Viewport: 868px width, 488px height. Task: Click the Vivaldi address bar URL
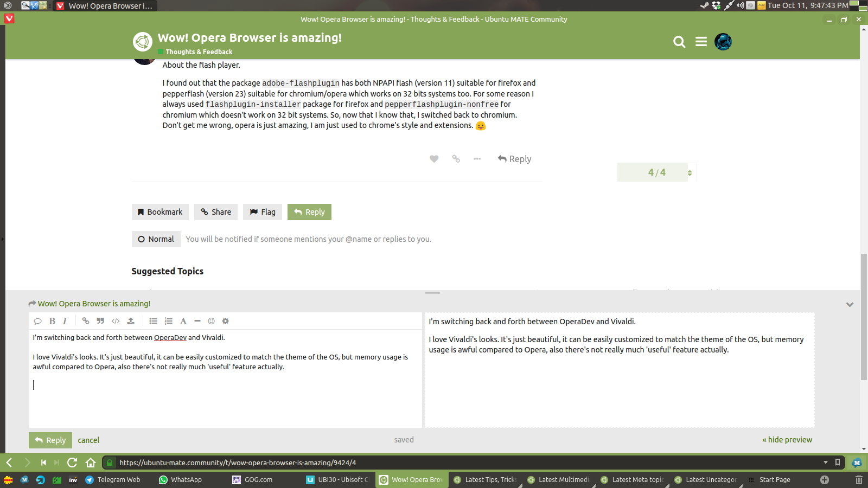coord(238,463)
